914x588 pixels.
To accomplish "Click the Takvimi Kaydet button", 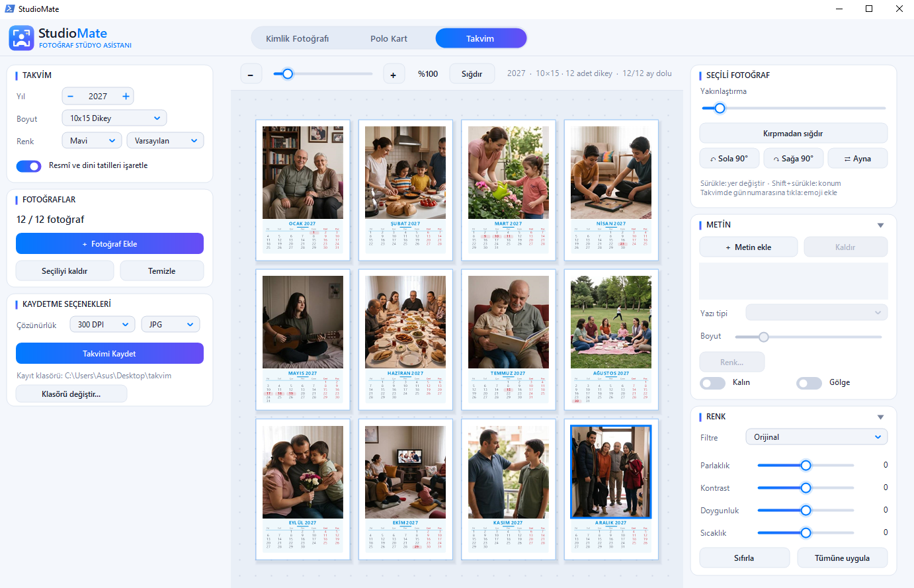I will [x=110, y=354].
